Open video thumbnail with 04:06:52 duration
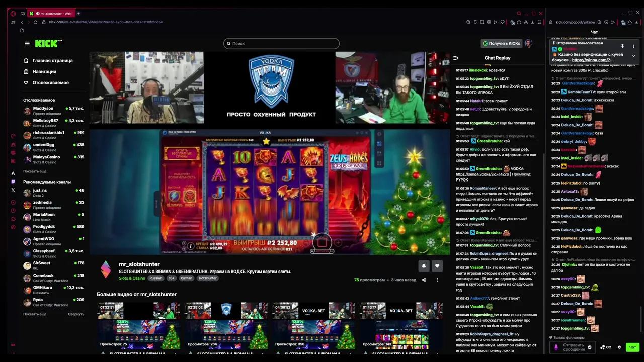This screenshot has height=362, width=644. pyautogui.click(x=313, y=325)
